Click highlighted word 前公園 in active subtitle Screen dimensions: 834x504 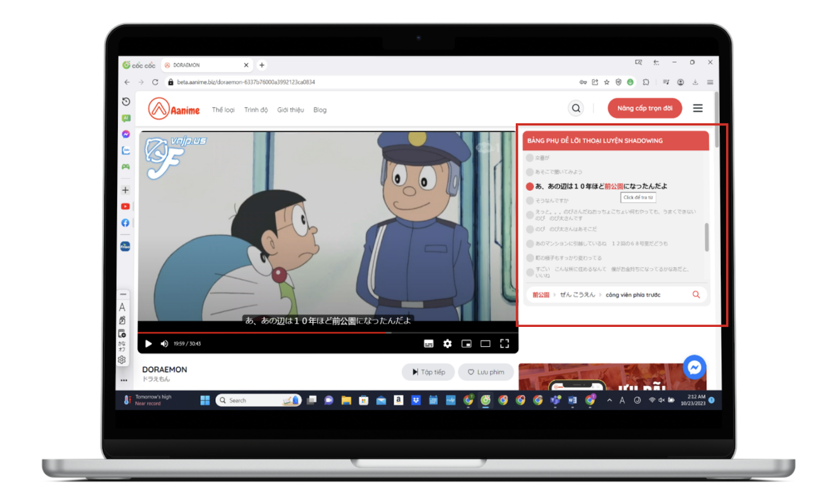pyautogui.click(x=614, y=186)
